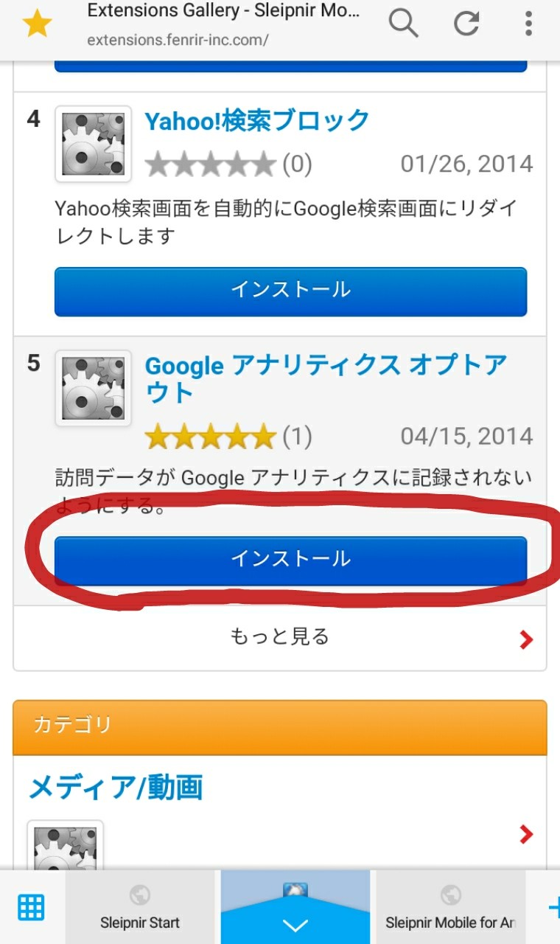Image resolution: width=560 pixels, height=944 pixels.
Task: Open search with the magnifier icon
Action: point(403,24)
